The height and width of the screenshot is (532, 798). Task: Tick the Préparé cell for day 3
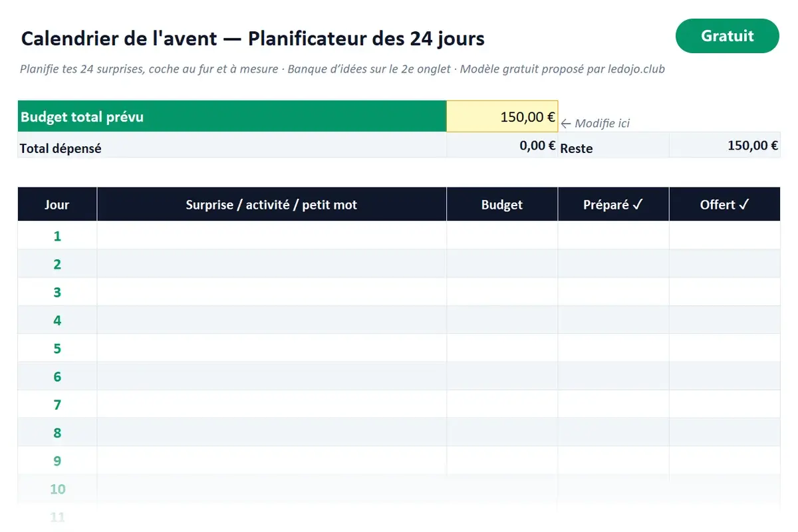pos(613,291)
